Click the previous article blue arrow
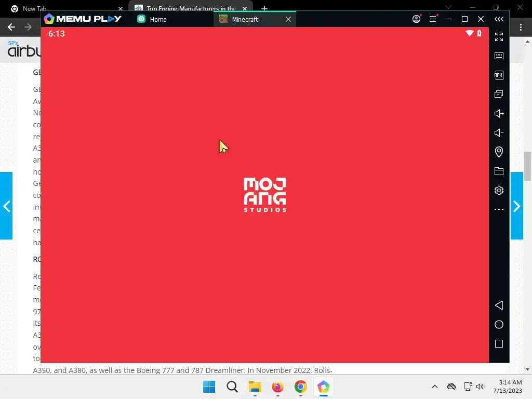 click(6, 206)
